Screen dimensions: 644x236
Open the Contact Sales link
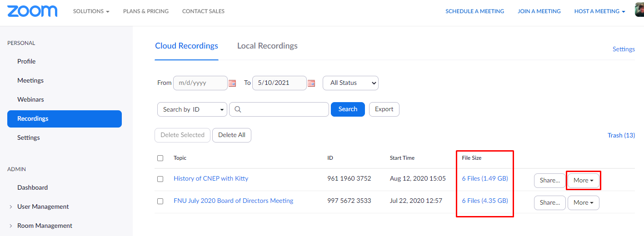203,11
